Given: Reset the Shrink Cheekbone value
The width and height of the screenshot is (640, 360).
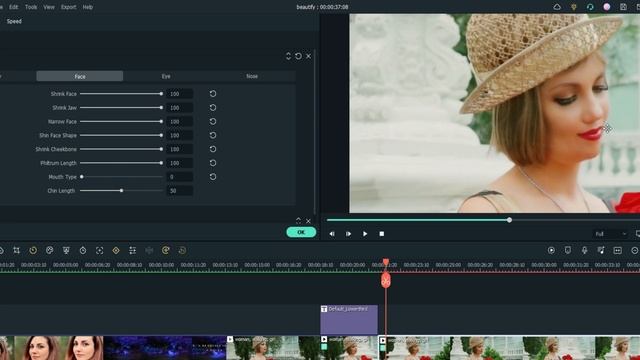Looking at the screenshot, I should (x=213, y=149).
